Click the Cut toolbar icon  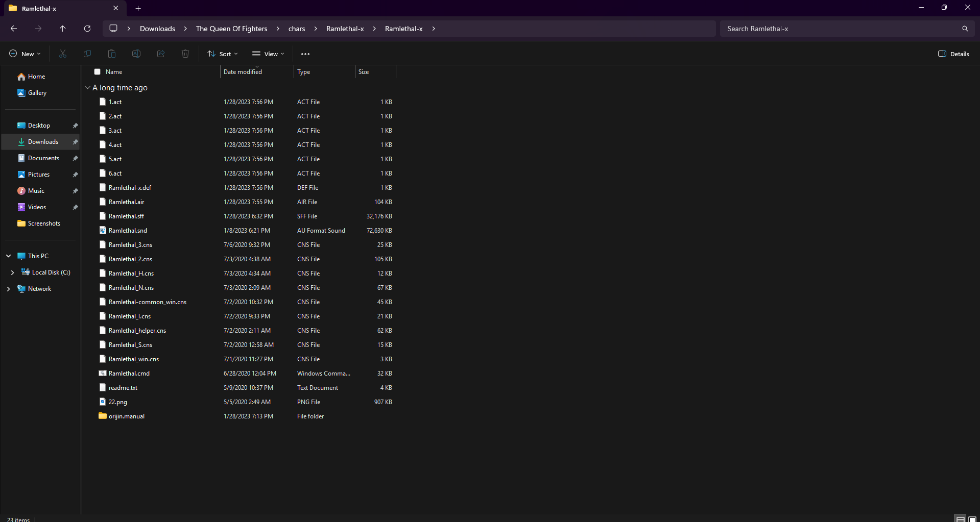click(63, 54)
